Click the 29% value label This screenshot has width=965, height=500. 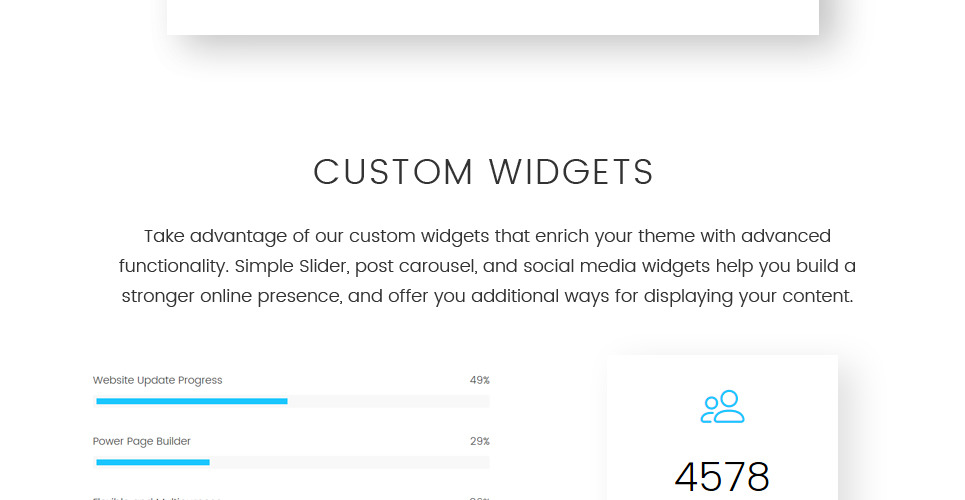pyautogui.click(x=479, y=441)
